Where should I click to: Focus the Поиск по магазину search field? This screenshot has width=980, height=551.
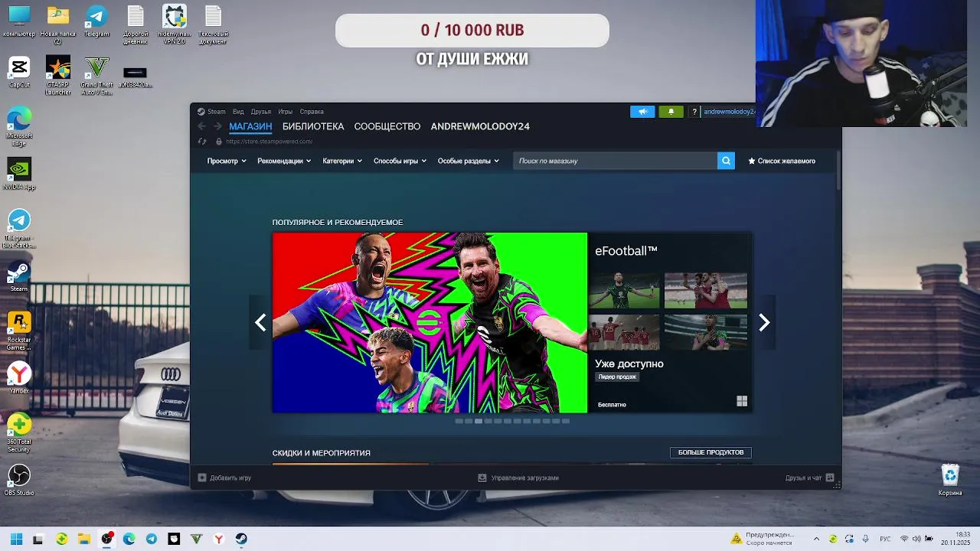pos(615,161)
